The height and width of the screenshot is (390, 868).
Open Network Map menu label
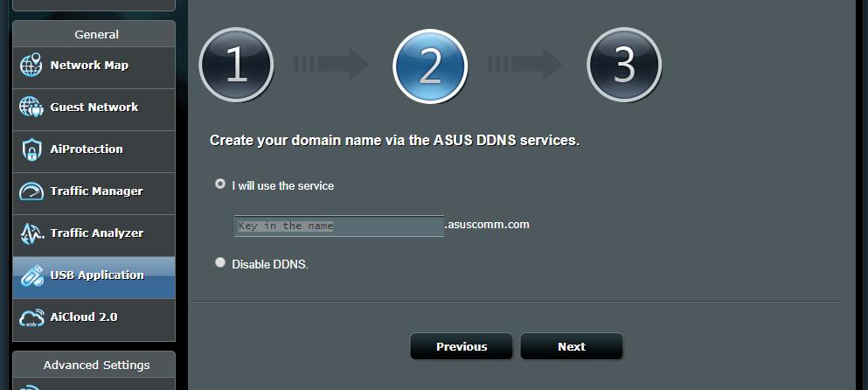point(89,65)
